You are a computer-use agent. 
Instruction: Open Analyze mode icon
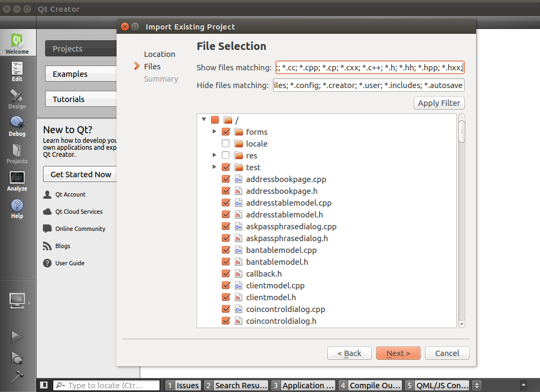pyautogui.click(x=17, y=181)
